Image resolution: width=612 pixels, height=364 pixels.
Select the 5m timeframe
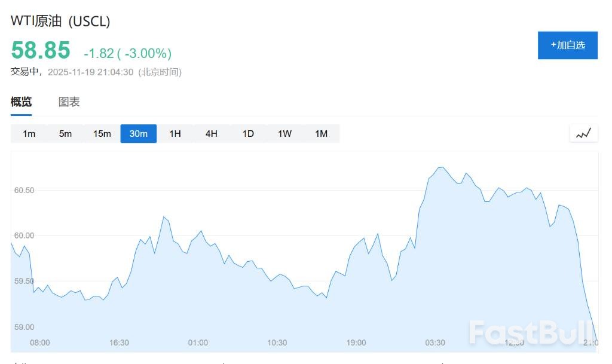tap(65, 133)
